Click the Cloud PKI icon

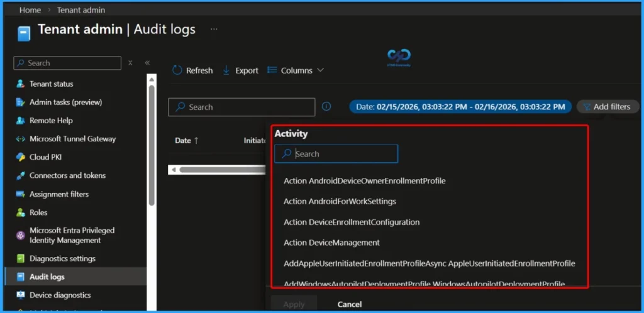[21, 157]
